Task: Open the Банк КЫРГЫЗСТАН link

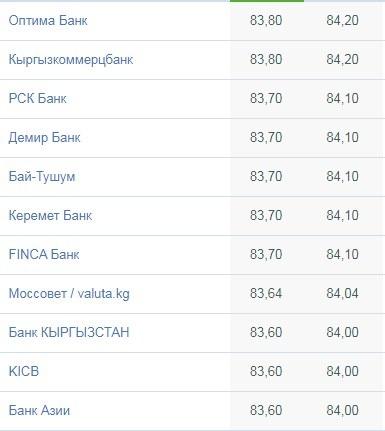Action: pos(69,333)
